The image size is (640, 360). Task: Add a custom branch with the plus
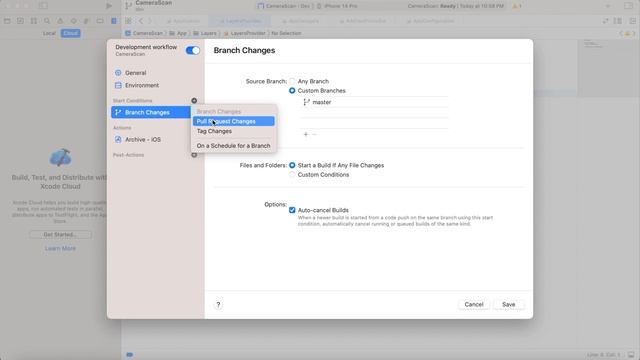click(x=306, y=134)
